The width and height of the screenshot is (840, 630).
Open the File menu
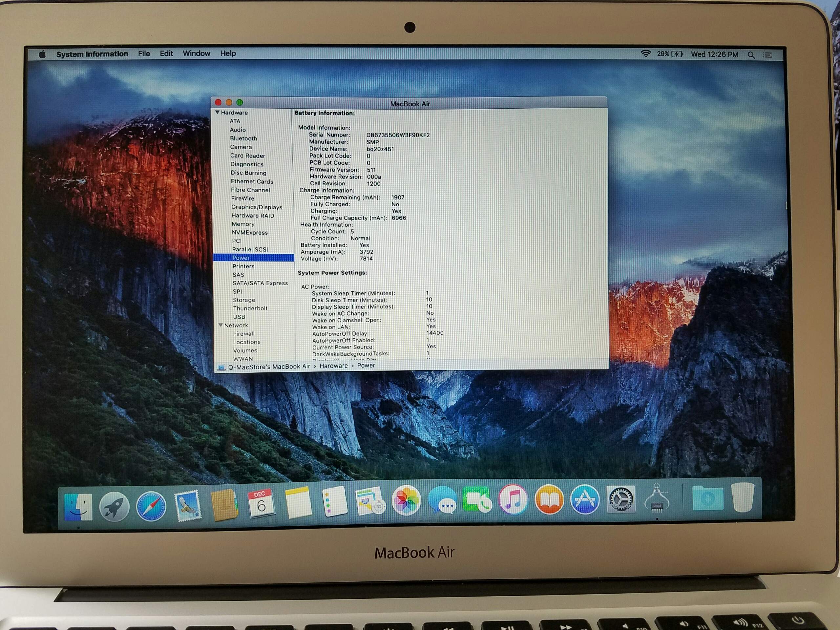(x=144, y=53)
